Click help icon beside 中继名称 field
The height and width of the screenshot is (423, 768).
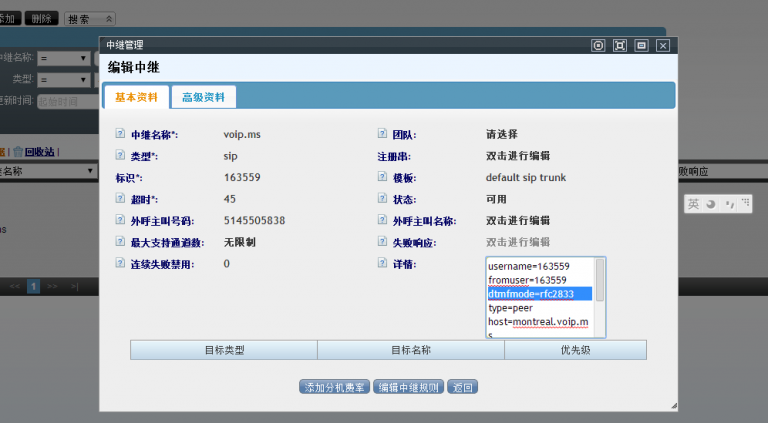pyautogui.click(x=121, y=134)
